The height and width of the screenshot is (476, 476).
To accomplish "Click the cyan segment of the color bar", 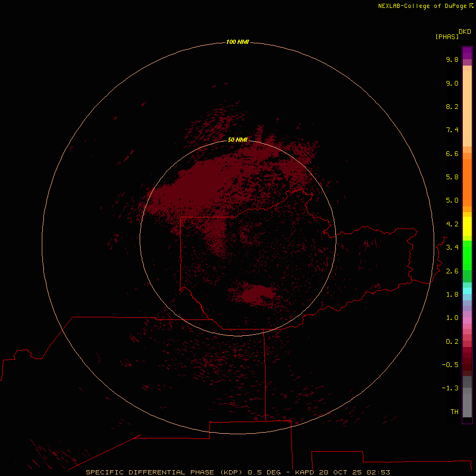I will pyautogui.click(x=467, y=291).
